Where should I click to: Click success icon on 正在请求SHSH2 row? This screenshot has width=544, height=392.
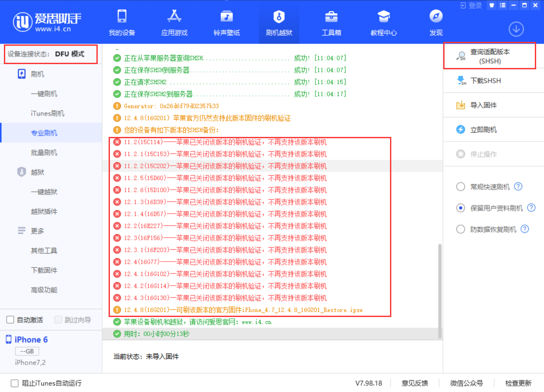(x=117, y=82)
